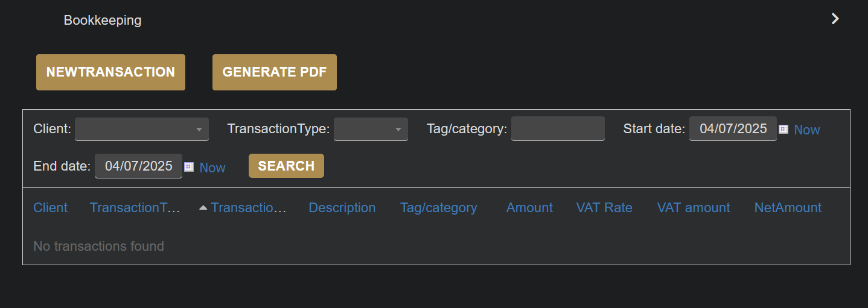Sort by the VAT Rate column header
This screenshot has width=868, height=308.
[x=604, y=208]
